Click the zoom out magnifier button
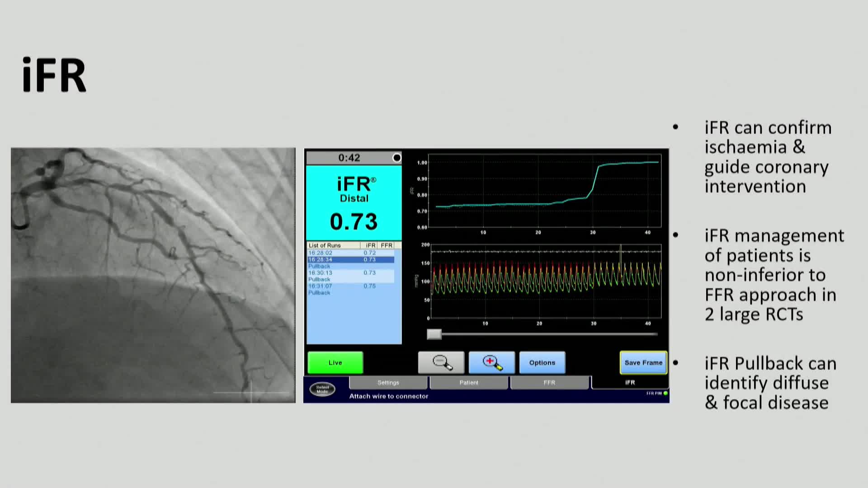The width and height of the screenshot is (868, 488). click(441, 362)
